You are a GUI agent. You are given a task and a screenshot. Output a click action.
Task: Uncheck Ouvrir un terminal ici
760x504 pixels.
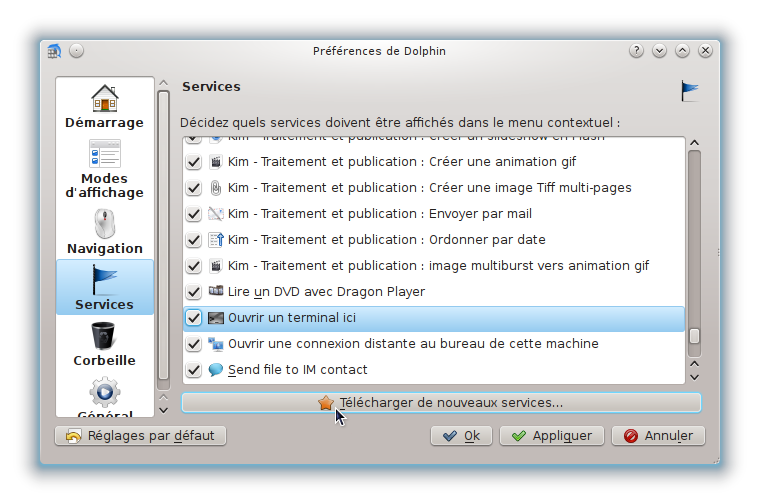tap(193, 318)
